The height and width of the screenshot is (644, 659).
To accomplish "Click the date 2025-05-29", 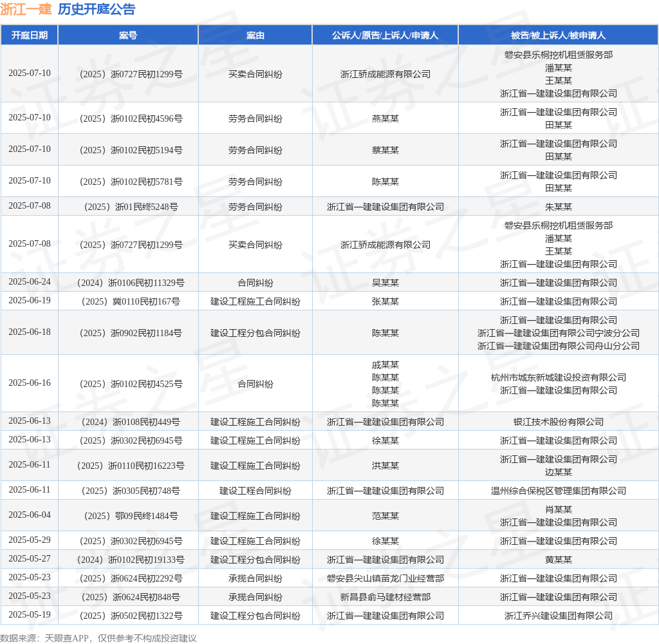I will tap(30, 540).
